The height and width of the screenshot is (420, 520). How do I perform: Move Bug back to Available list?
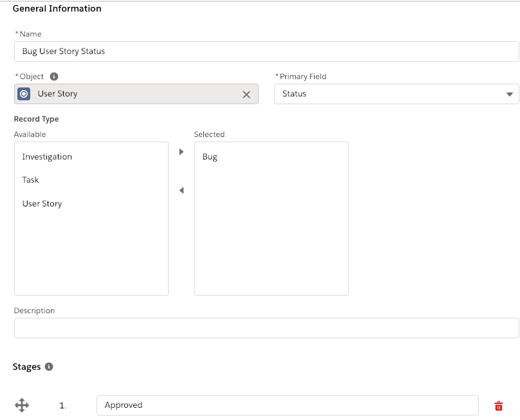coord(181,190)
